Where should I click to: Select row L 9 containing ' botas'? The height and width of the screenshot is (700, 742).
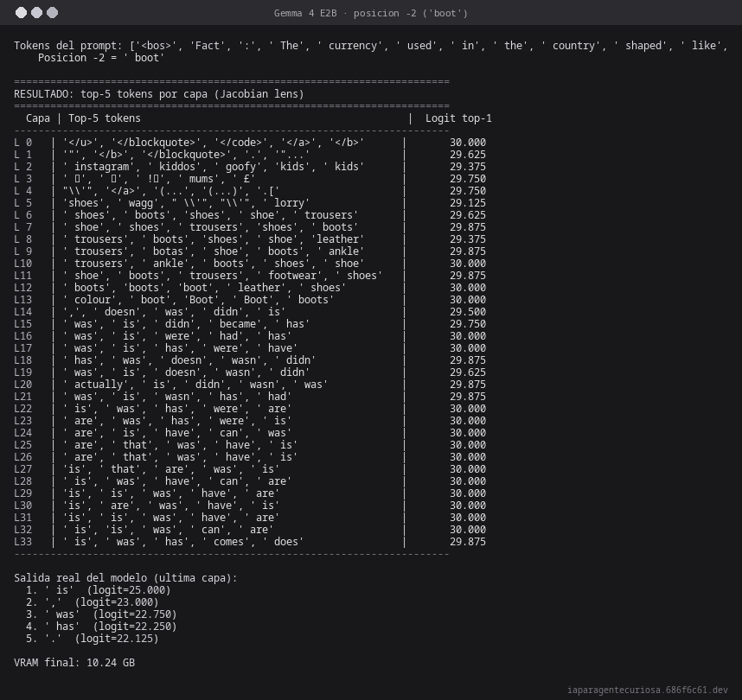click(x=250, y=251)
